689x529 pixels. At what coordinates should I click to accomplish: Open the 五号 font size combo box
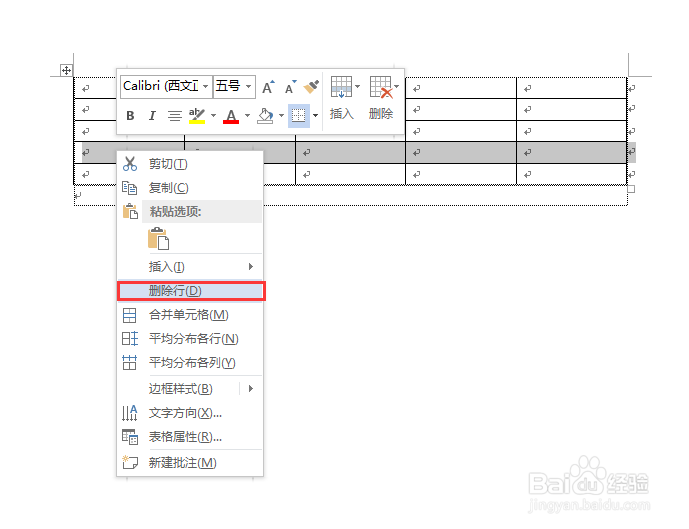(x=234, y=86)
